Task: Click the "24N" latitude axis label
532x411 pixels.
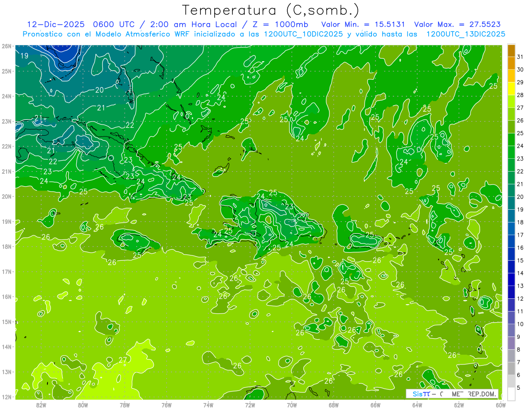Action: tap(6, 96)
